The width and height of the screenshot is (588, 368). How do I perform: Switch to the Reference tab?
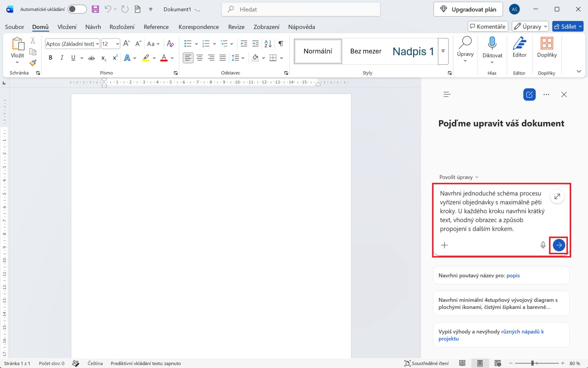tap(156, 27)
